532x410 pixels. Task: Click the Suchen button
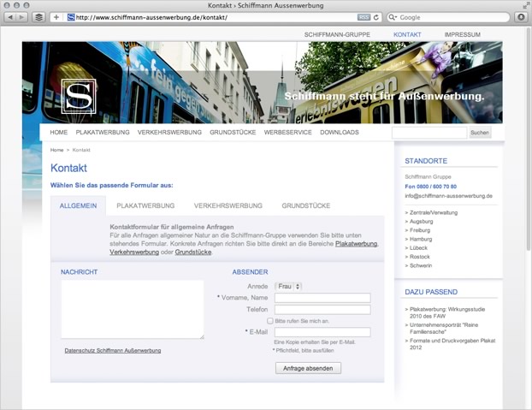coord(480,133)
